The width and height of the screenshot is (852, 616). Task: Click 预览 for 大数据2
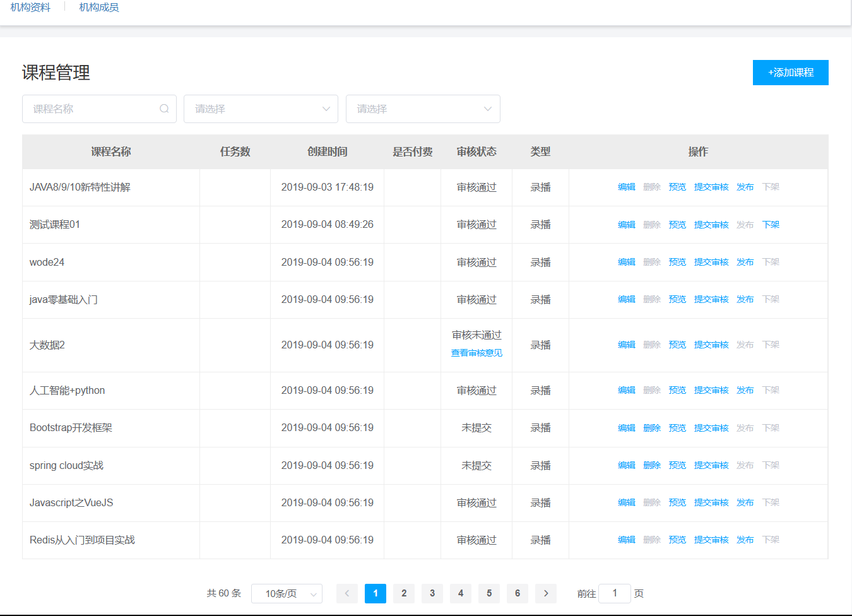(x=677, y=345)
